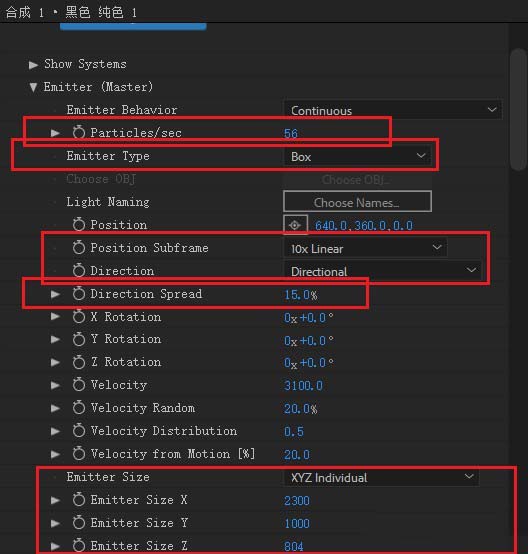Toggle the Particles/sec stopwatch icon
Image resolution: width=528 pixels, height=554 pixels.
coord(79,132)
